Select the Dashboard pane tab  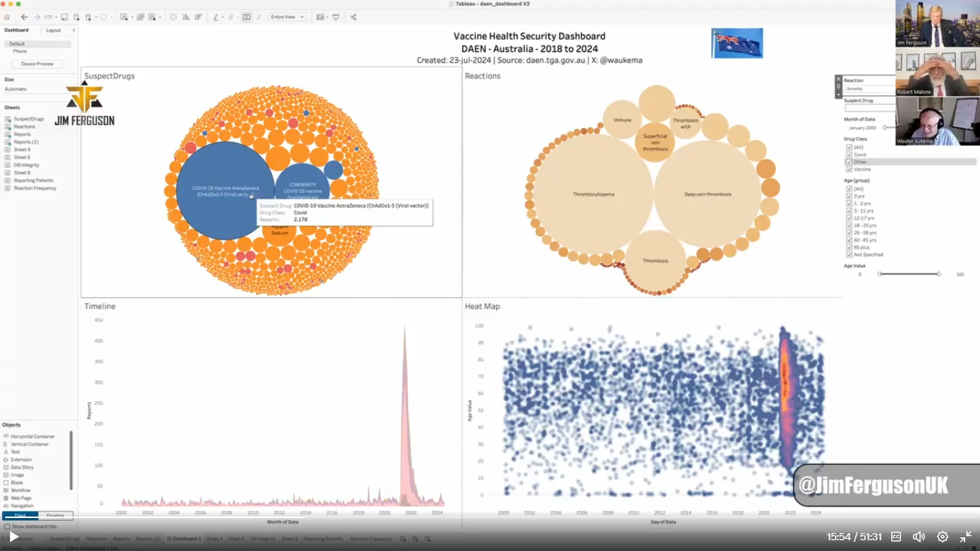(x=17, y=30)
